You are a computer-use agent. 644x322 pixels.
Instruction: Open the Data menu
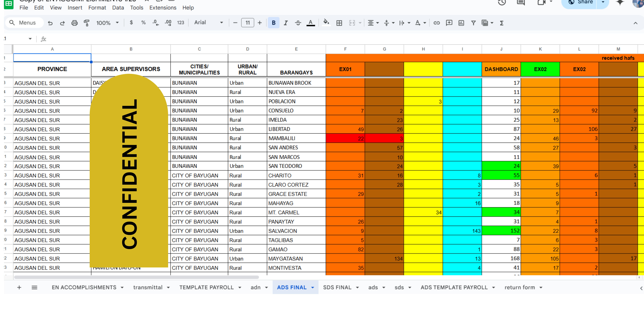[118, 8]
